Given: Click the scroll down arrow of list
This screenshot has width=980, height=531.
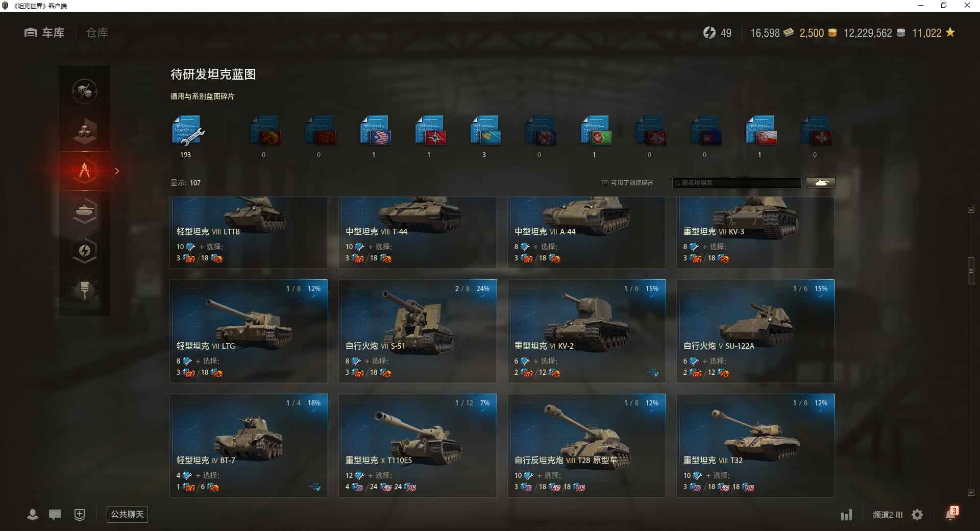Looking at the screenshot, I should (971, 493).
